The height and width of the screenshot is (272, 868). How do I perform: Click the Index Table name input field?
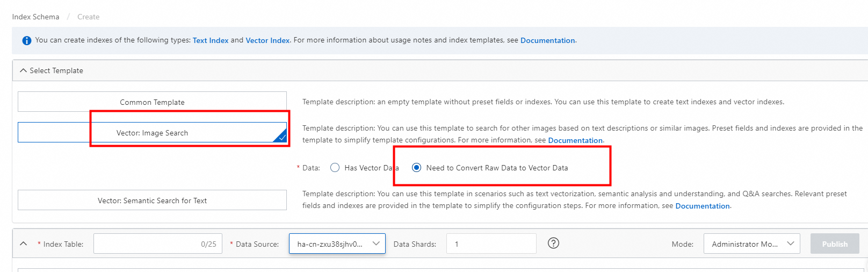pos(145,244)
